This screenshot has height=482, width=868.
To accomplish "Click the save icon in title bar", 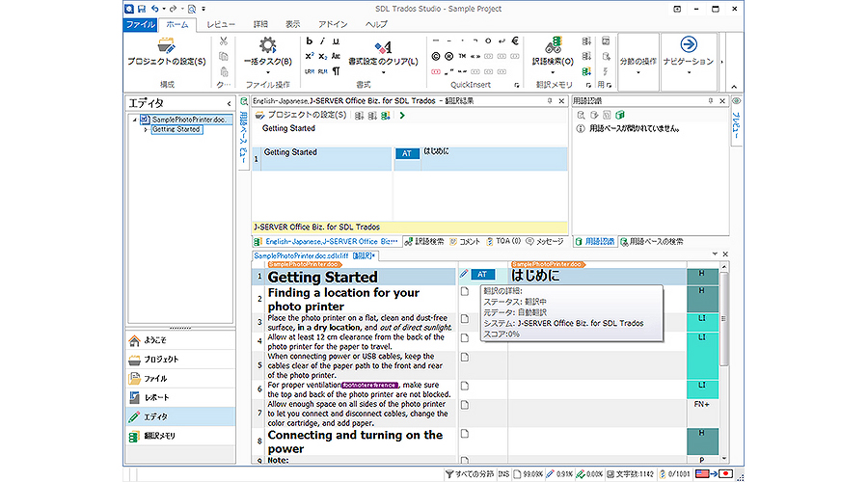I will [x=142, y=9].
